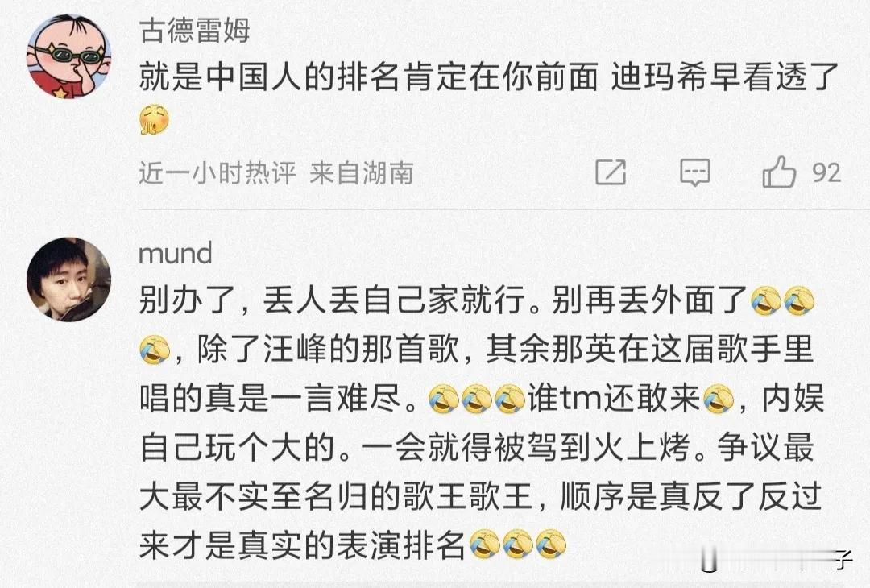Select the text 顺序是真反了反过
Image resolution: width=870 pixels, height=588 pixels.
(691, 496)
